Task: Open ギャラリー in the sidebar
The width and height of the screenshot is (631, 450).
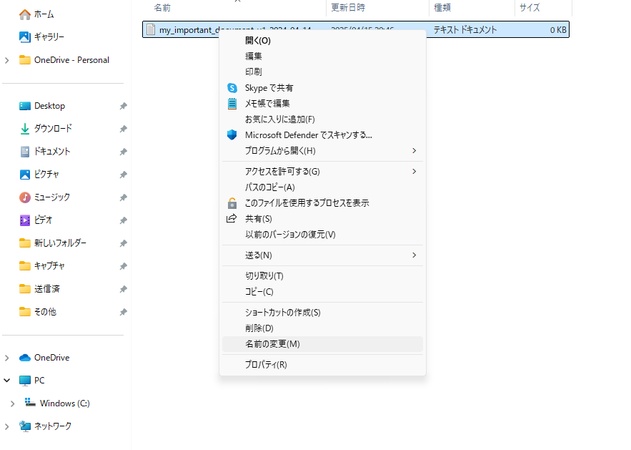Action: (49, 37)
